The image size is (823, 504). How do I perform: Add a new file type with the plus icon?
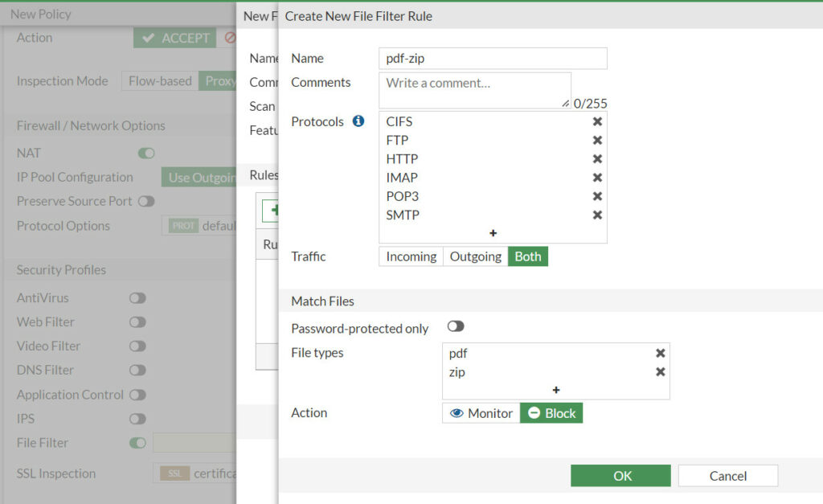[x=555, y=390]
